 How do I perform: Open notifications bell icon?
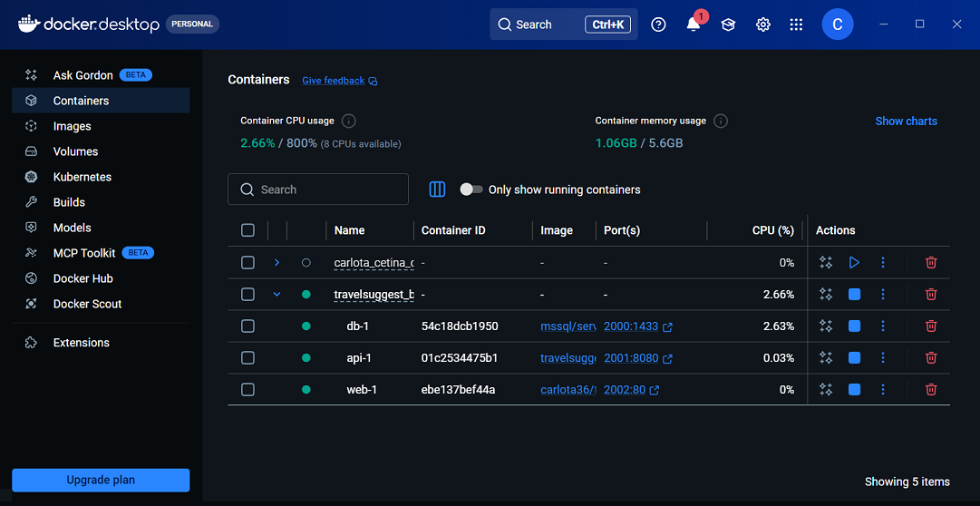694,24
